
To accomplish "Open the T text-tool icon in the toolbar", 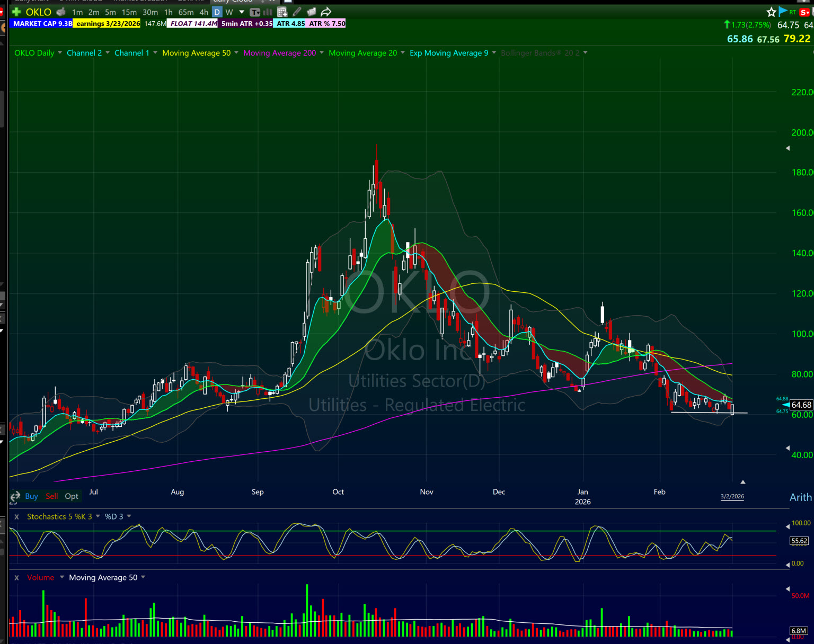I will coord(255,12).
